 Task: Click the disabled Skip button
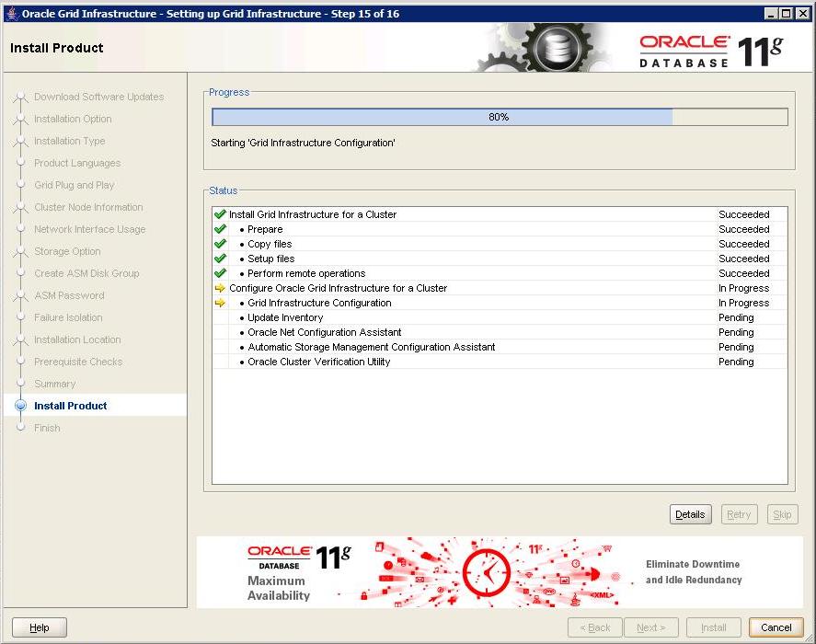(x=782, y=514)
